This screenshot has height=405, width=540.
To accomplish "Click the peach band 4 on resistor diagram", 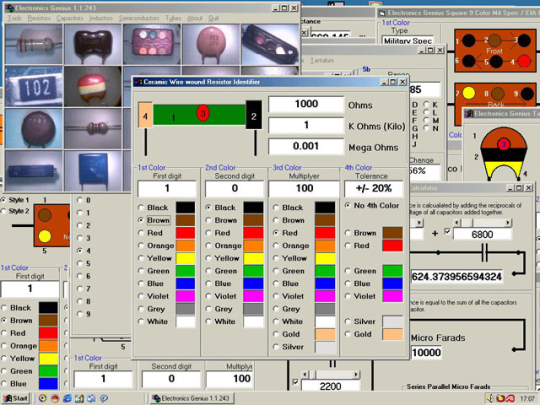I will click(145, 115).
